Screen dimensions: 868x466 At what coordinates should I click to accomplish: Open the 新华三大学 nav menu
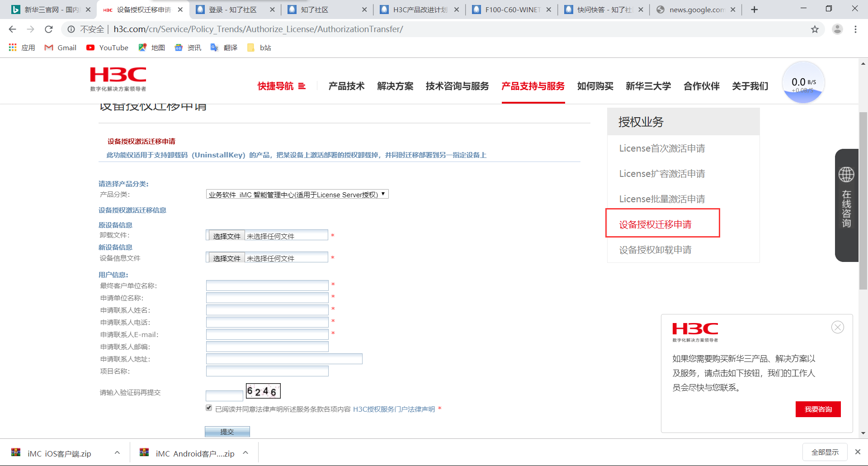pyautogui.click(x=648, y=86)
